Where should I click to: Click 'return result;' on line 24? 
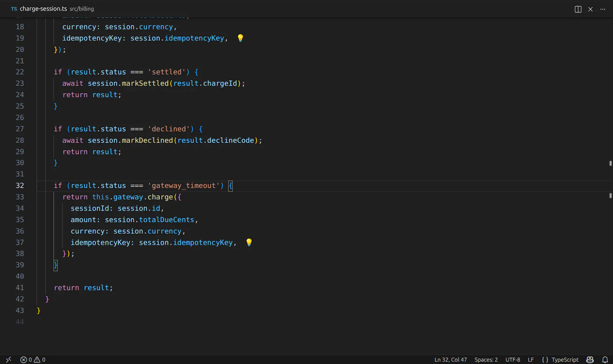pos(92,95)
